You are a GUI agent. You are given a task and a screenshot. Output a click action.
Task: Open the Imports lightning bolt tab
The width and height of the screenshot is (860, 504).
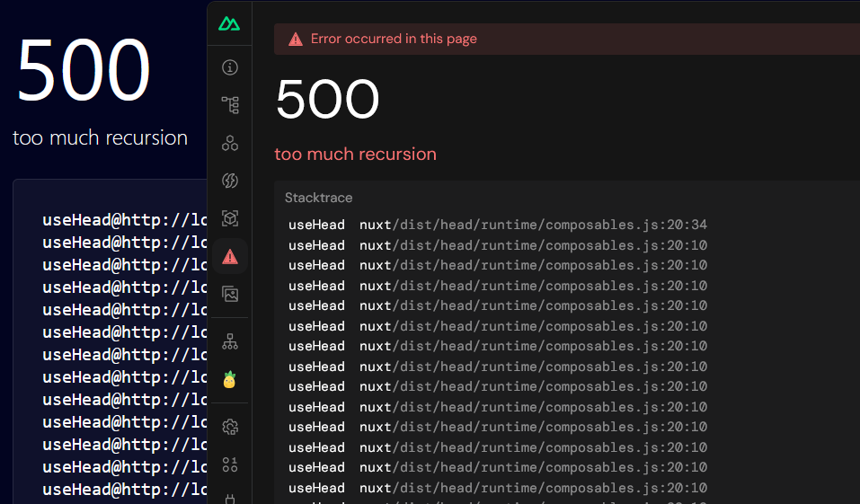tap(230, 181)
